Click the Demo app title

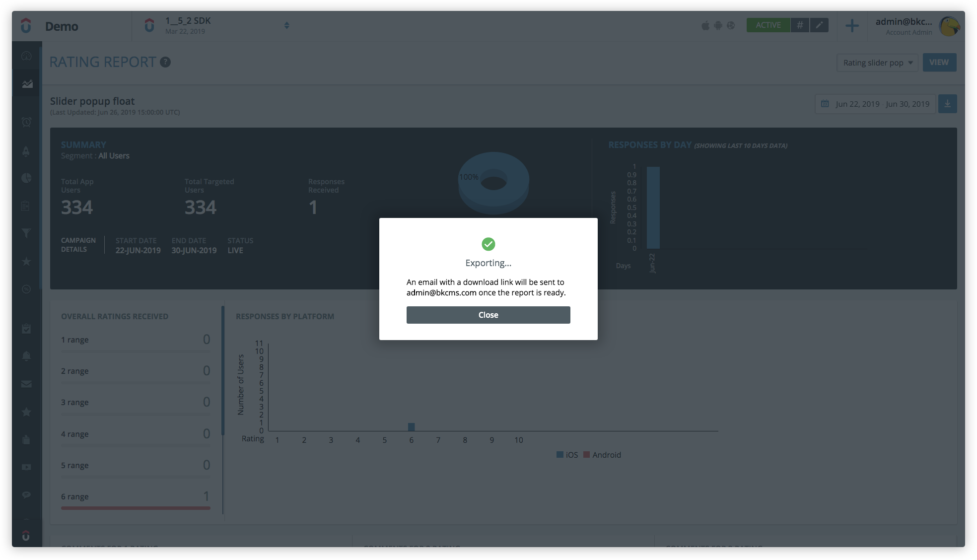pos(62,26)
